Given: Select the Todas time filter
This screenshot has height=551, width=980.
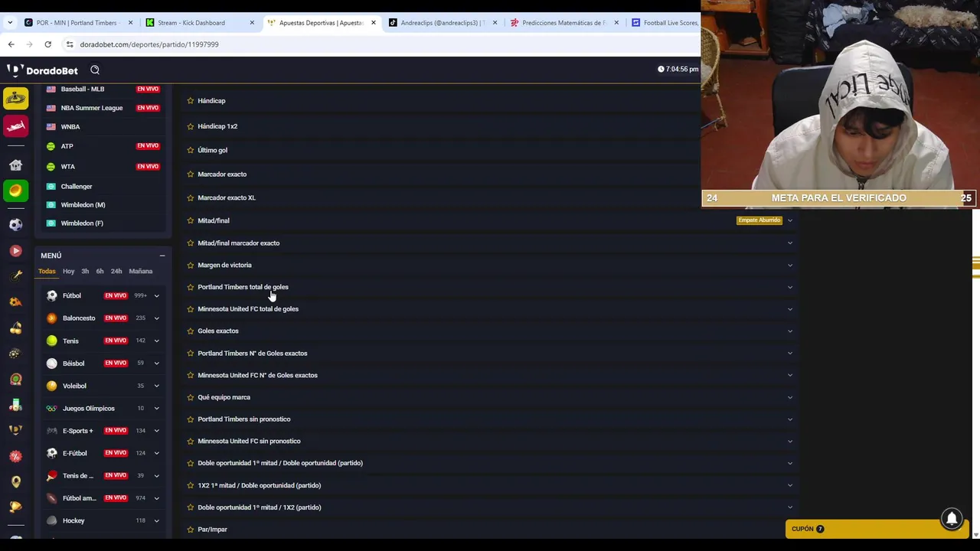Looking at the screenshot, I should [47, 271].
